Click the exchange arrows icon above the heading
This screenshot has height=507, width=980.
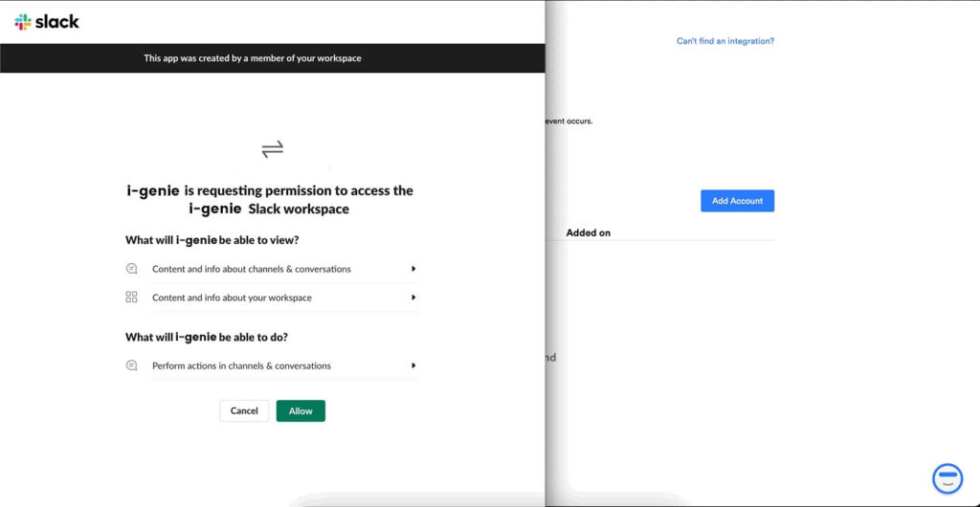coord(273,148)
